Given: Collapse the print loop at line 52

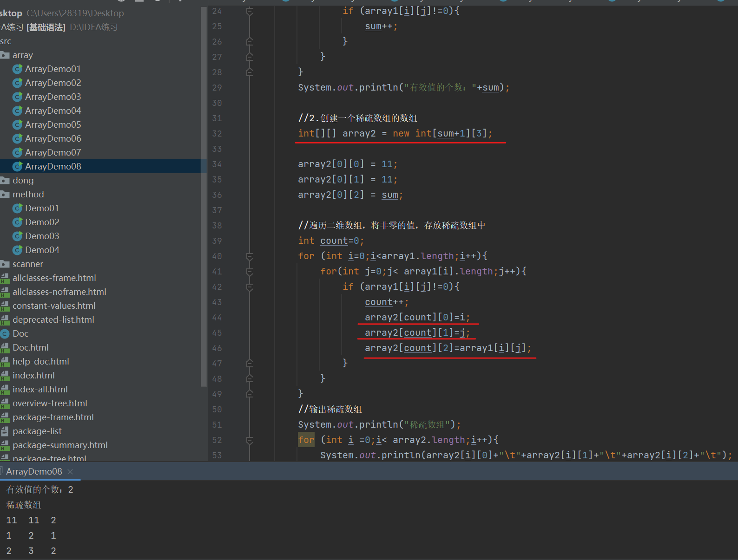Looking at the screenshot, I should pos(250,440).
